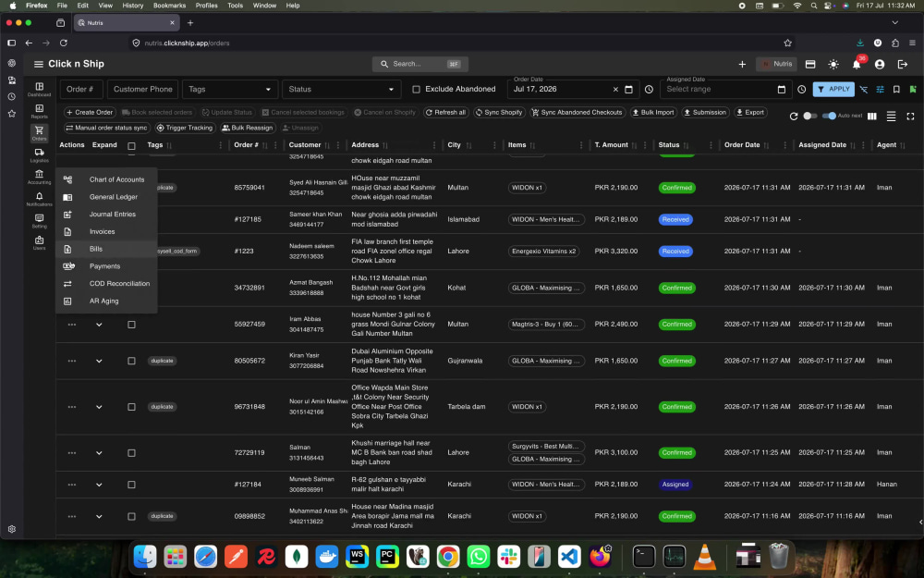Image resolution: width=924 pixels, height=578 pixels.
Task: Click the Accounting bank icon in sidebar
Action: pos(39,177)
